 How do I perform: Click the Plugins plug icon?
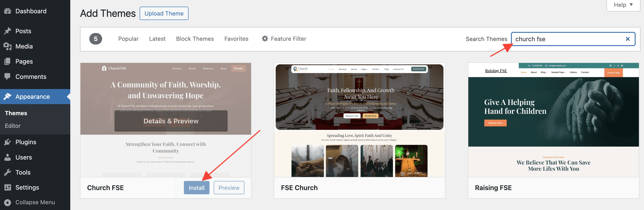(8, 142)
